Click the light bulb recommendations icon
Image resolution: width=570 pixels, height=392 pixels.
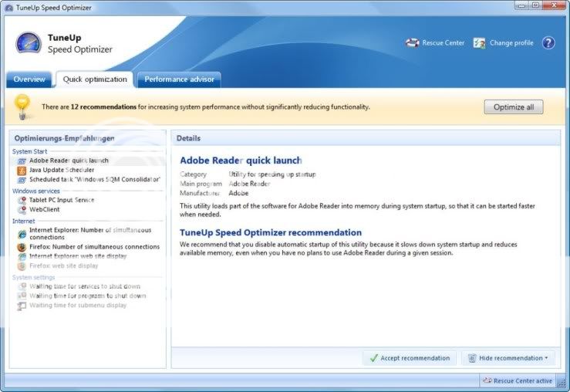coord(22,106)
